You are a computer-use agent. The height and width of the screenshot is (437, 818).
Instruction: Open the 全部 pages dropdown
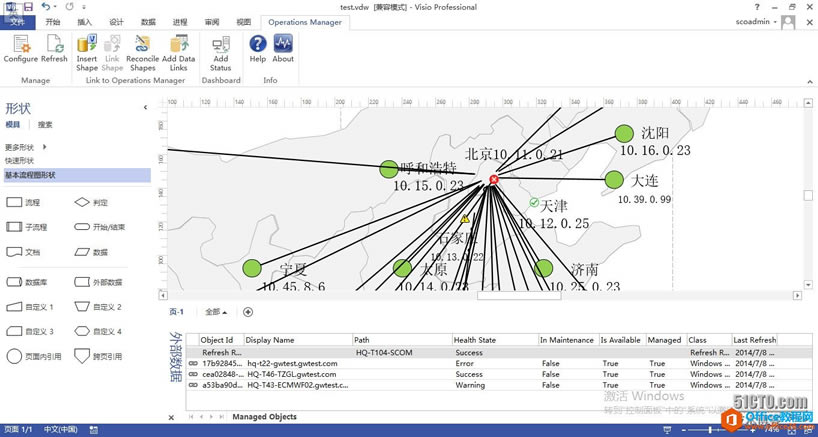pos(215,312)
